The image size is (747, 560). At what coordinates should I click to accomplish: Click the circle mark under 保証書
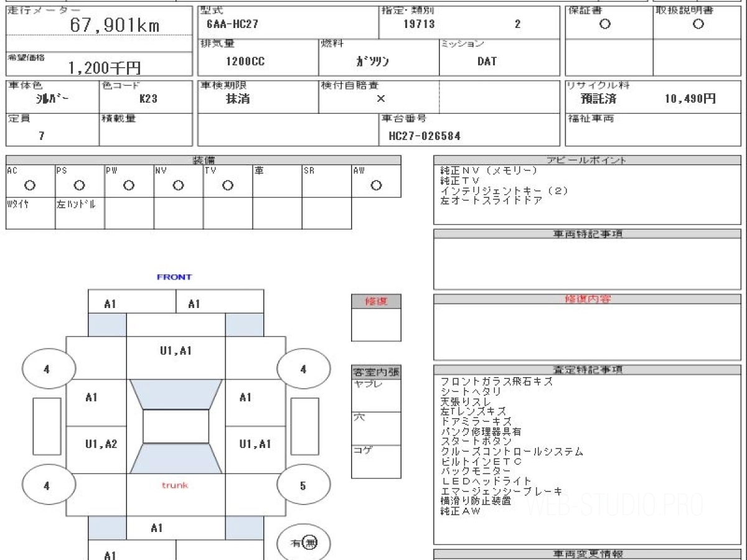(604, 24)
